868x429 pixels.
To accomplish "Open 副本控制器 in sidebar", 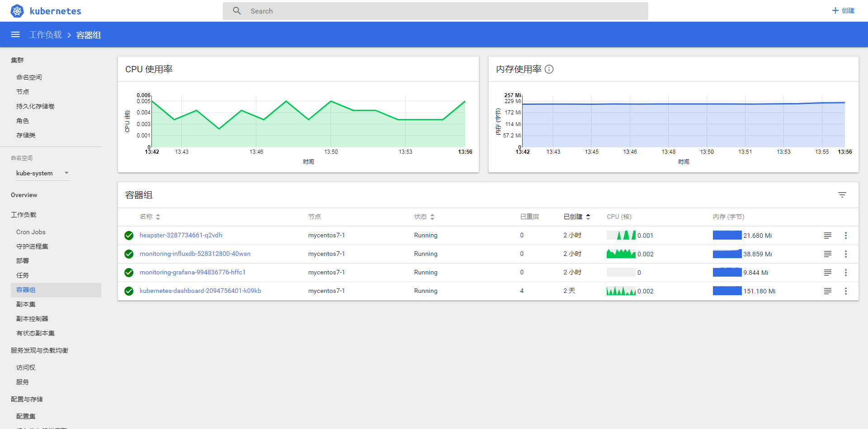I will [32, 319].
